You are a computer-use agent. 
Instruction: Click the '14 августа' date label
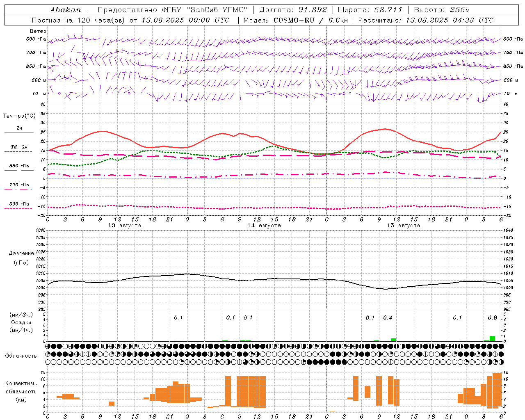coord(264,226)
